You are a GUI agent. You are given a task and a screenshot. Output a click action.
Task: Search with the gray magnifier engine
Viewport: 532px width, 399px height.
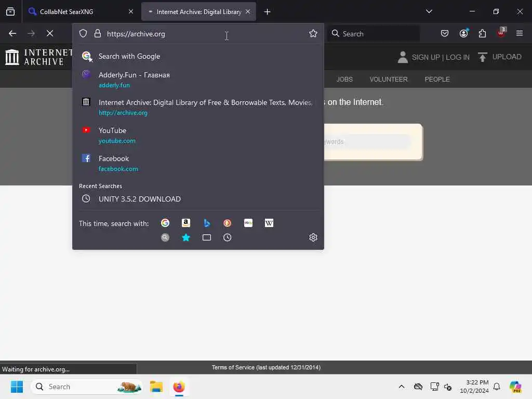coord(165,237)
